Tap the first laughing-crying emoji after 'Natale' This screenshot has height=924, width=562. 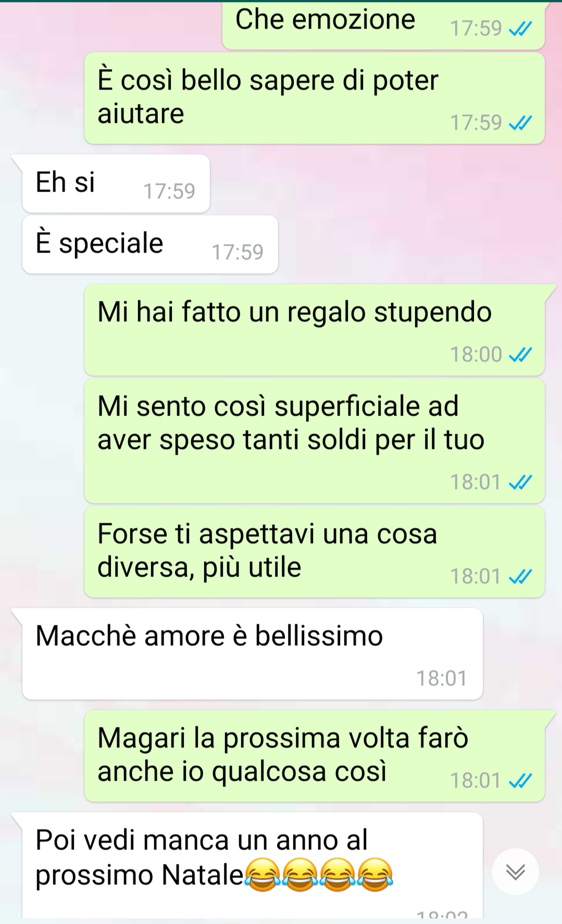263,875
